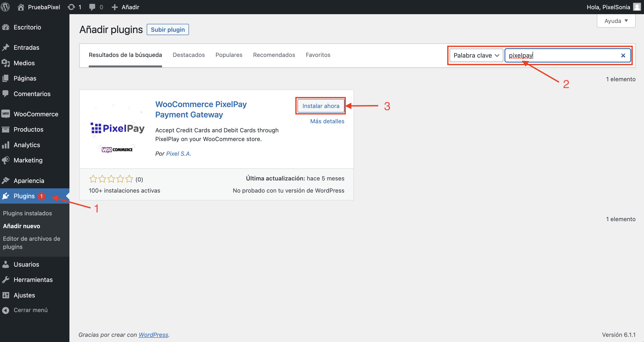Click the Subir plugin button
Viewport: 644px width, 342px height.
168,29
